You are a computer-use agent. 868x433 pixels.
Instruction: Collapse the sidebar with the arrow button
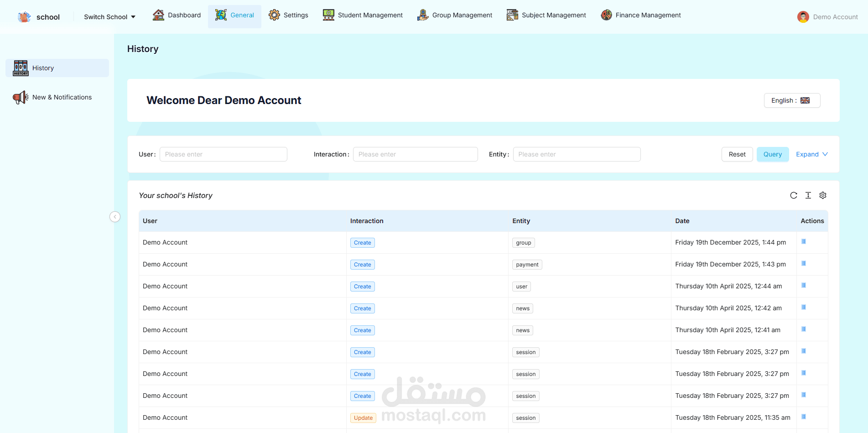pyautogui.click(x=115, y=217)
